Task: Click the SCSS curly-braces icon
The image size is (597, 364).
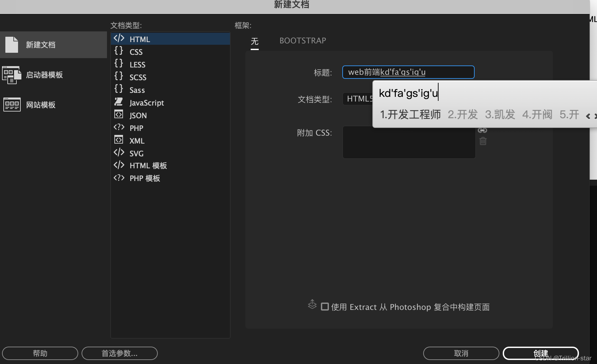Action: click(x=119, y=76)
